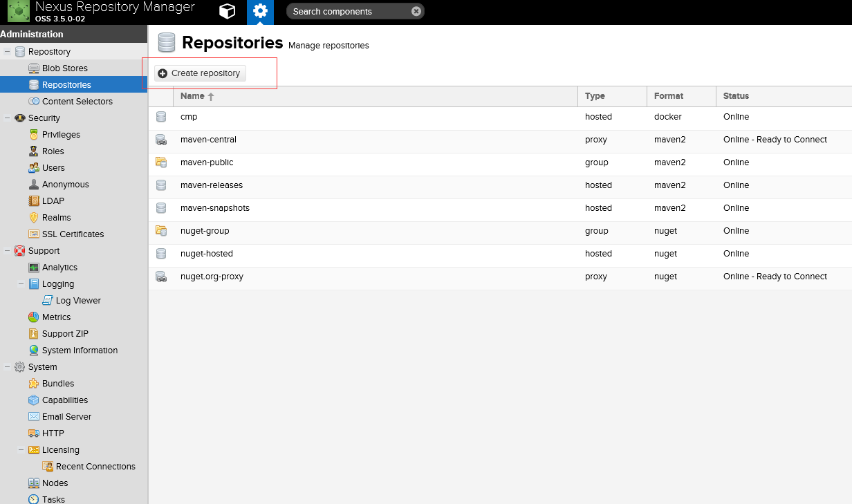Click the Bundles puzzle icon

pyautogui.click(x=34, y=384)
